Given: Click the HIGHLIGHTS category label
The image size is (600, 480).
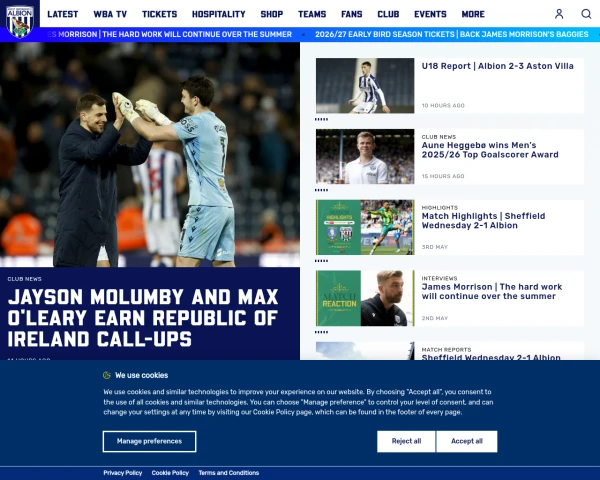Looking at the screenshot, I should point(440,208).
